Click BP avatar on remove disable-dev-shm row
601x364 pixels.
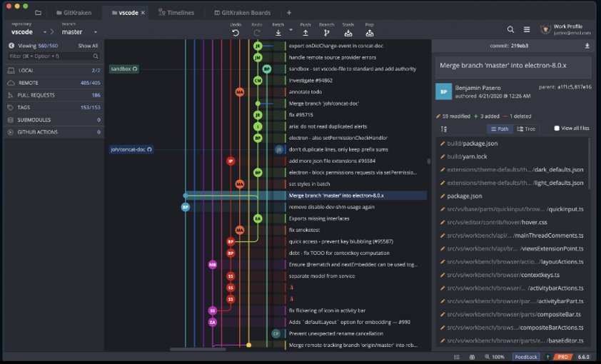(x=186, y=207)
